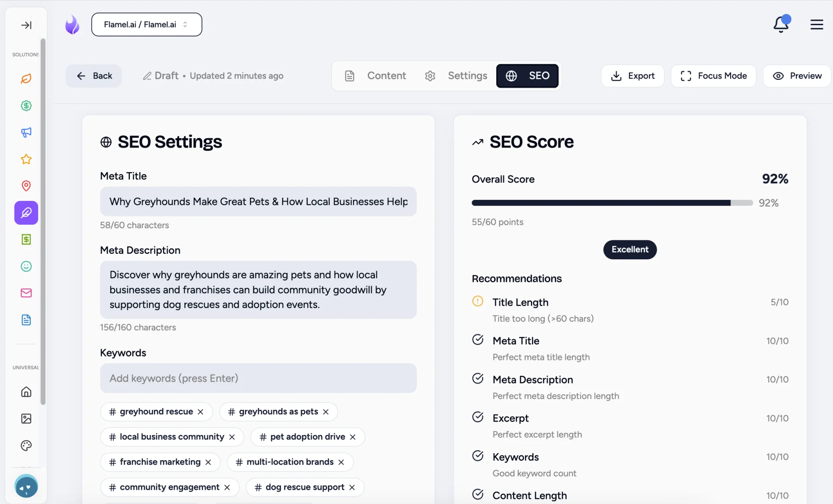The width and height of the screenshot is (833, 504).
Task: Click the sidebar scrollbar
Action: (43, 221)
